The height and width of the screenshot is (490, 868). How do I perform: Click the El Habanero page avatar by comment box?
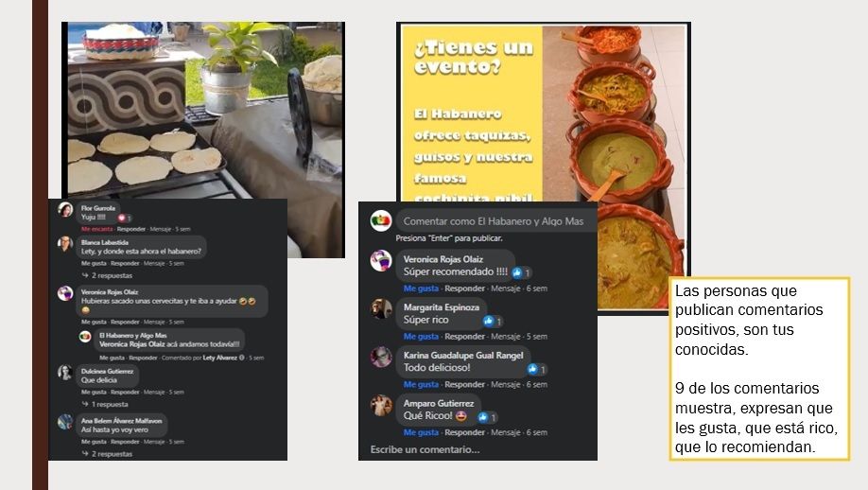coord(381,221)
